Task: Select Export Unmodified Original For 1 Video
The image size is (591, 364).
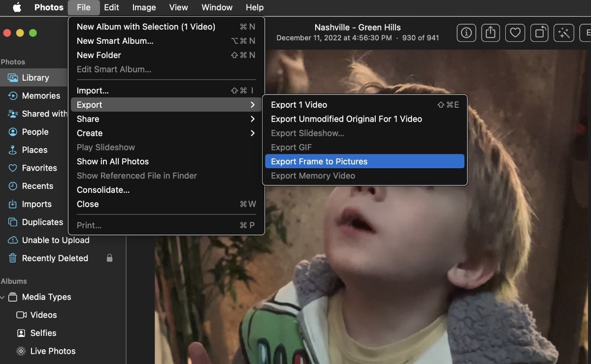Action: tap(346, 119)
